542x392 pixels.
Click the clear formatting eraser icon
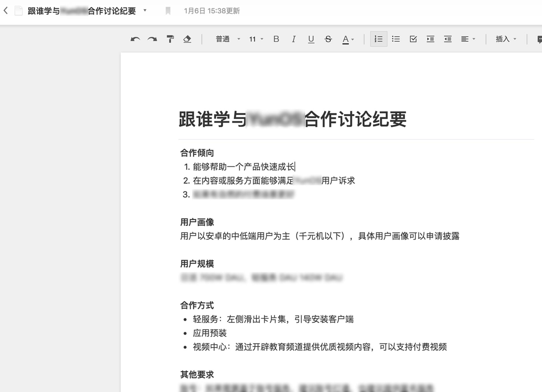coord(187,39)
